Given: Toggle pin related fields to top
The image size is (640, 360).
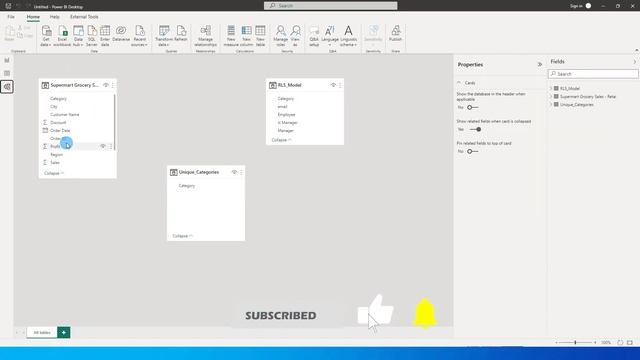Looking at the screenshot, I should pos(473,151).
